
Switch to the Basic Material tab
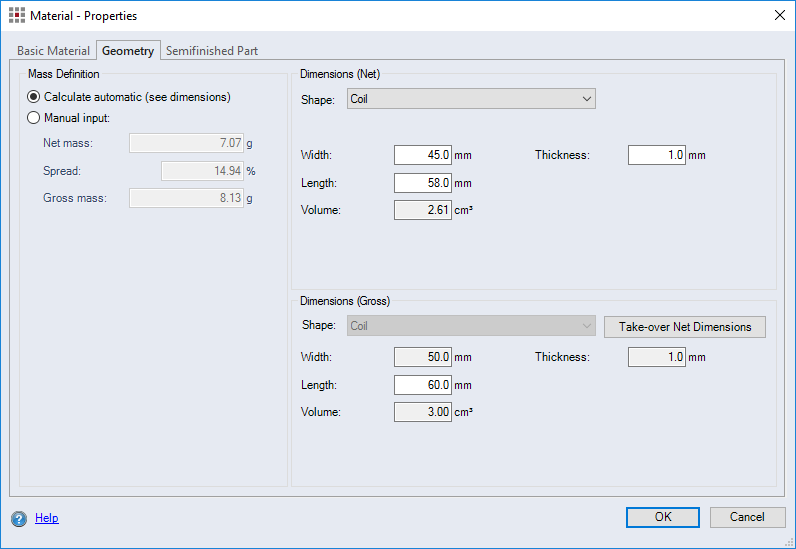pyautogui.click(x=53, y=51)
